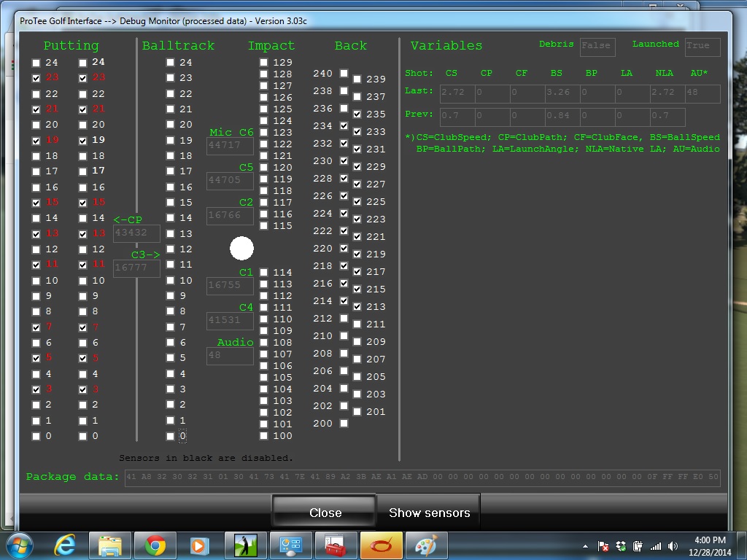Image resolution: width=747 pixels, height=560 pixels.
Task: Click the power plug tray icon
Action: click(x=638, y=546)
